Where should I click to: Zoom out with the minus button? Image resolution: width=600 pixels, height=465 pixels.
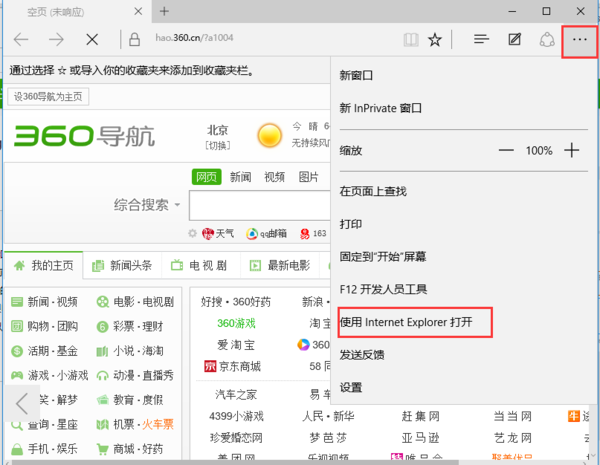pos(506,150)
